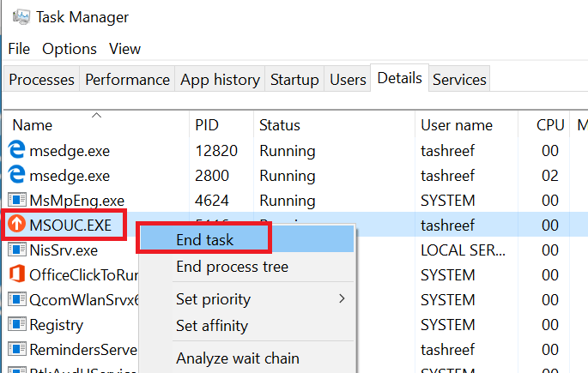Switch to the Services tab
588x373 pixels.
459,79
